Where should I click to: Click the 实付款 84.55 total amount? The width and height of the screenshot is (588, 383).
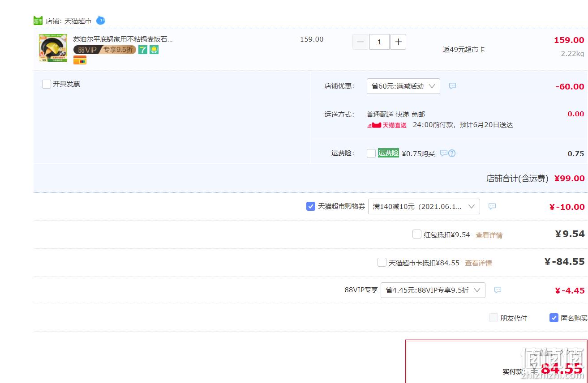(x=562, y=368)
